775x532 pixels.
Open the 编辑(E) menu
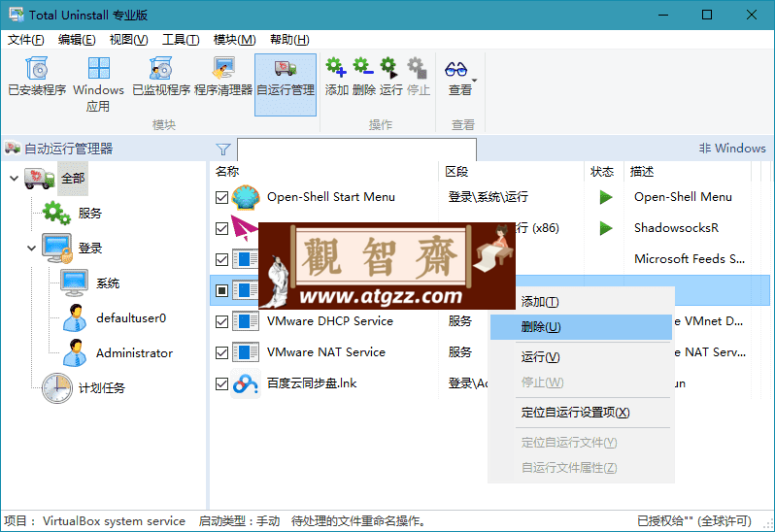click(77, 40)
